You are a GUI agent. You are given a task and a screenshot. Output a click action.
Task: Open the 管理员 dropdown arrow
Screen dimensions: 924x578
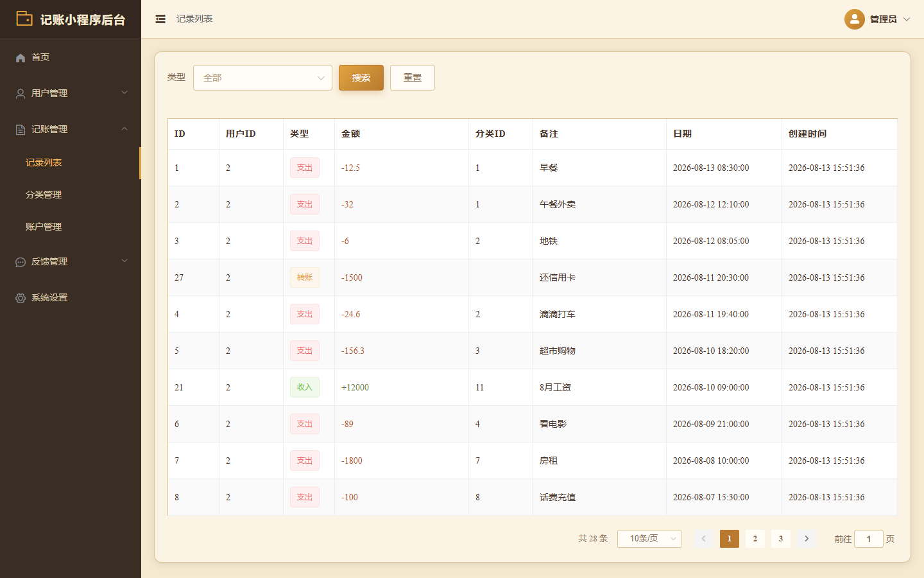click(x=907, y=19)
